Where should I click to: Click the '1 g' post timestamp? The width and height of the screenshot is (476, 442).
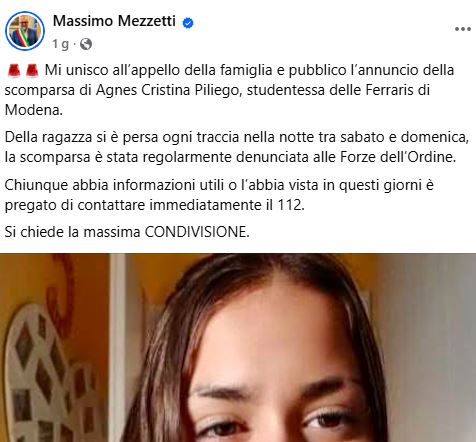pyautogui.click(x=61, y=44)
